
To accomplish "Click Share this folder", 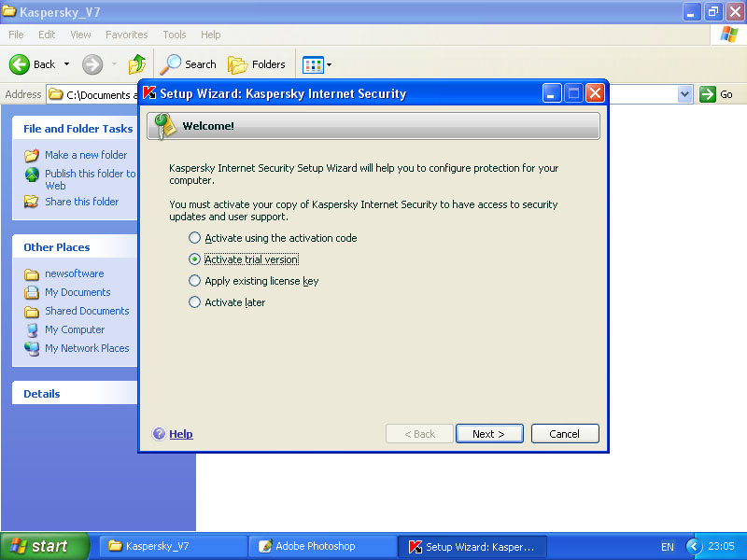I will tap(81, 202).
